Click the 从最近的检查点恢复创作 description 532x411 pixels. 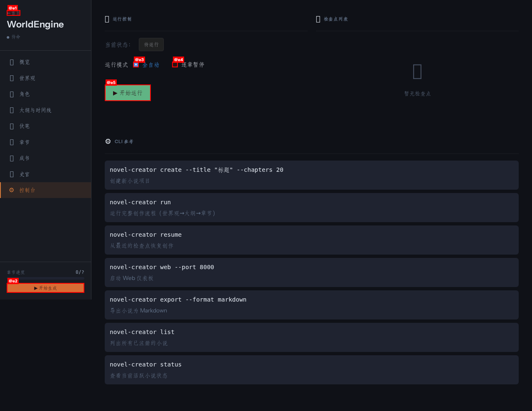142,246
